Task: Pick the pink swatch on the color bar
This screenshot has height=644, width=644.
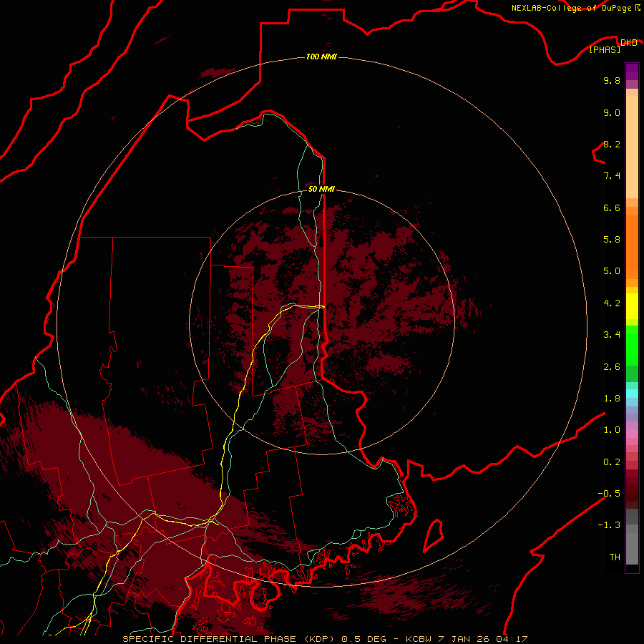Action: (632, 434)
